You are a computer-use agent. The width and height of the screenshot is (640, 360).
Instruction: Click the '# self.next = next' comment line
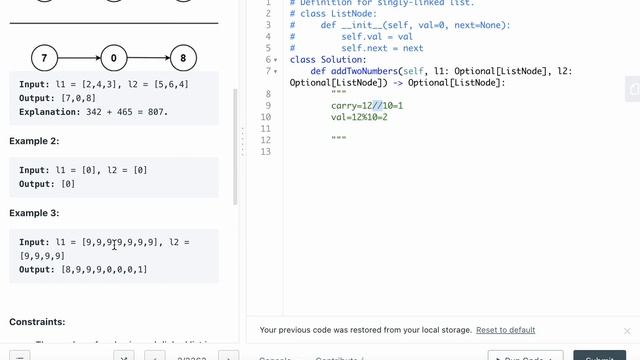coord(357,48)
